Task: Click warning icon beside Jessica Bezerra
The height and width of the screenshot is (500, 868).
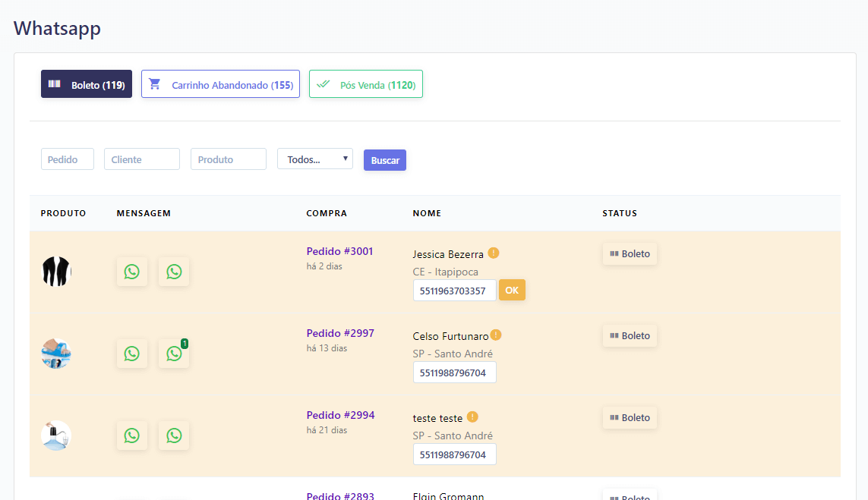Action: pyautogui.click(x=493, y=253)
